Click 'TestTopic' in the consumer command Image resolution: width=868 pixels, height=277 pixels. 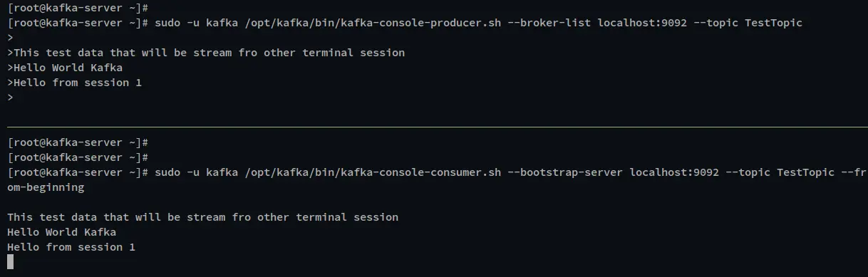coord(805,173)
